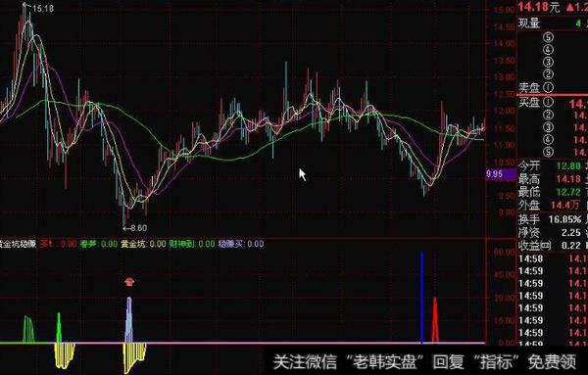Viewport: 588px width, 375px height.
Task: Click the red indicator spike in the sub-chart
Action: coord(435,320)
